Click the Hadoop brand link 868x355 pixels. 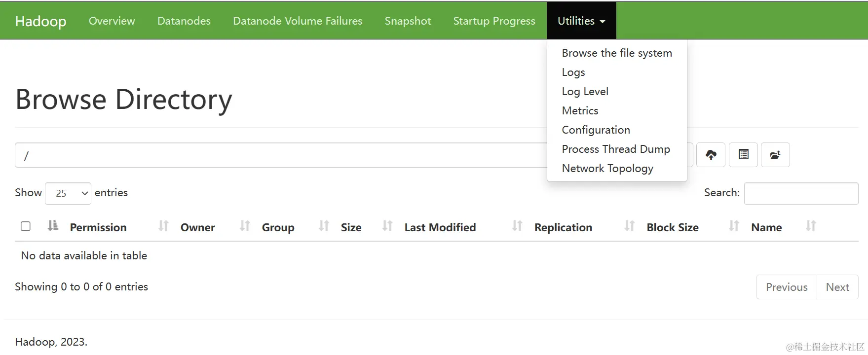[40, 21]
